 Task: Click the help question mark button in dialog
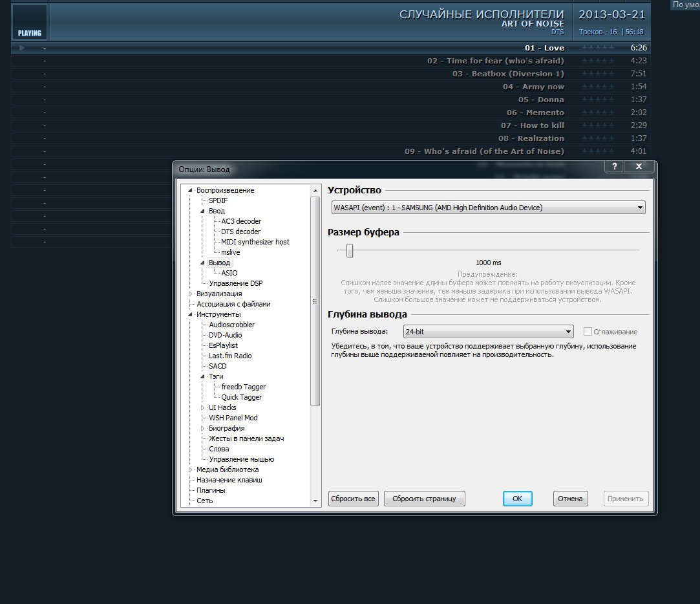tap(614, 167)
